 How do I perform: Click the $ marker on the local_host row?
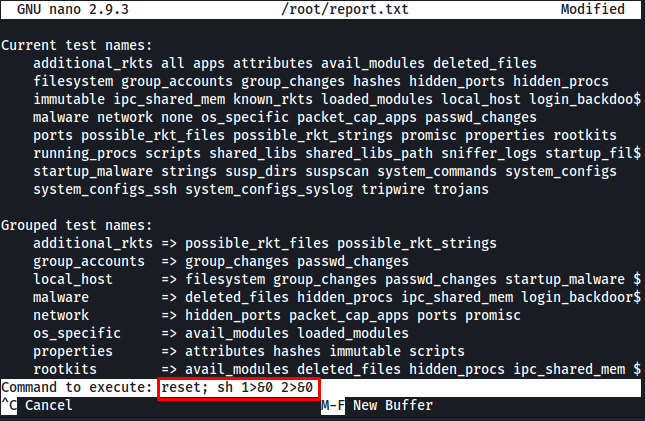click(x=637, y=279)
